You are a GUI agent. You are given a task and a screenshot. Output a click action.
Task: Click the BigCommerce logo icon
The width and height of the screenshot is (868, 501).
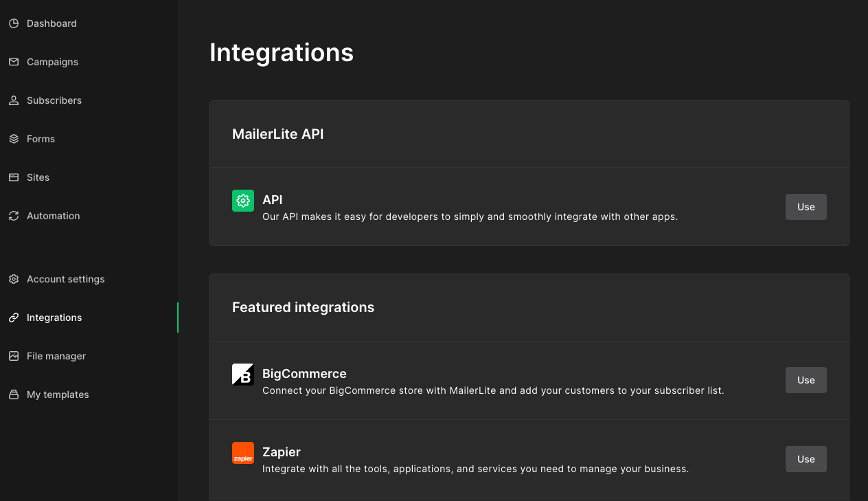pyautogui.click(x=243, y=375)
